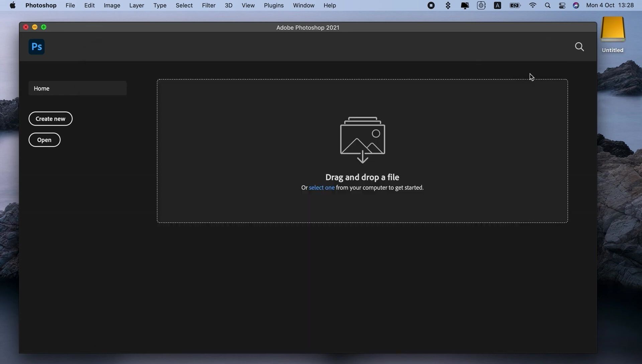The image size is (642, 364).
Task: Open the Select menu
Action: point(184,5)
